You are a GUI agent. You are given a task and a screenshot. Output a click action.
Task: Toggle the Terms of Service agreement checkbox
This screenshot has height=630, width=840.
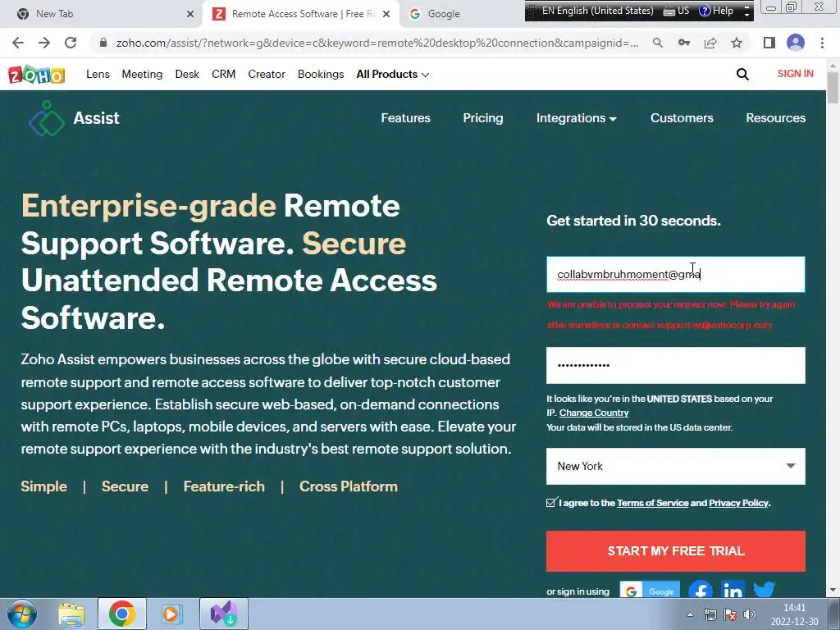tap(550, 503)
